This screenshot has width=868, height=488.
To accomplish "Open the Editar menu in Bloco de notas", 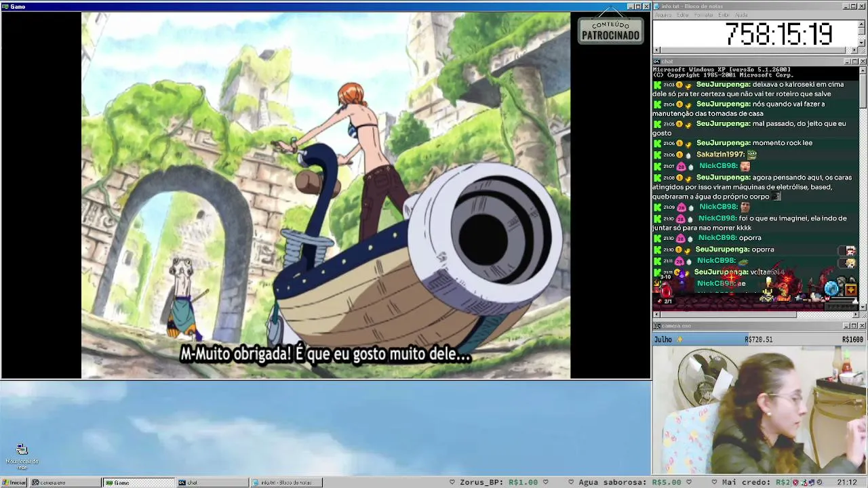I will click(683, 15).
